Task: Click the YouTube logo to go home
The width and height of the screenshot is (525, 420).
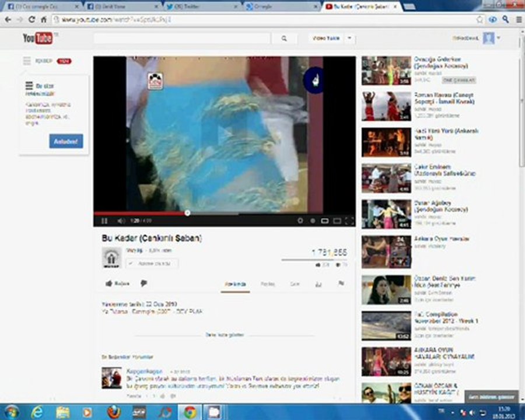Action: [x=37, y=38]
